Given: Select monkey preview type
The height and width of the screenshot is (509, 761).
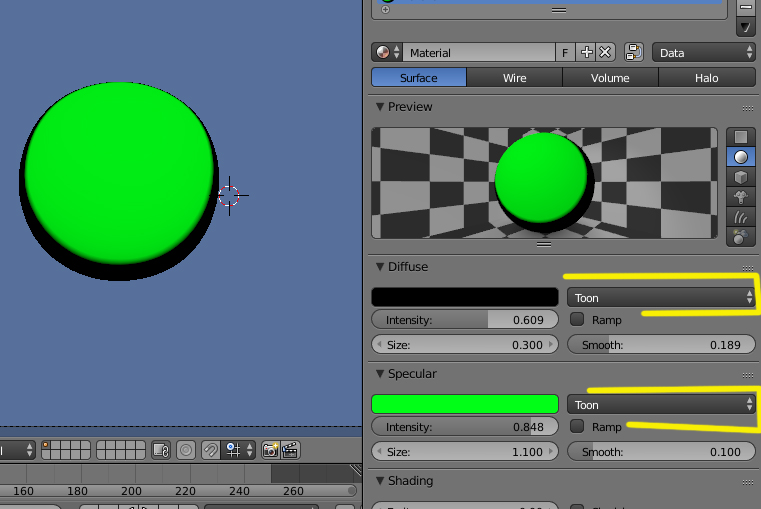Looking at the screenshot, I should pyautogui.click(x=741, y=197).
